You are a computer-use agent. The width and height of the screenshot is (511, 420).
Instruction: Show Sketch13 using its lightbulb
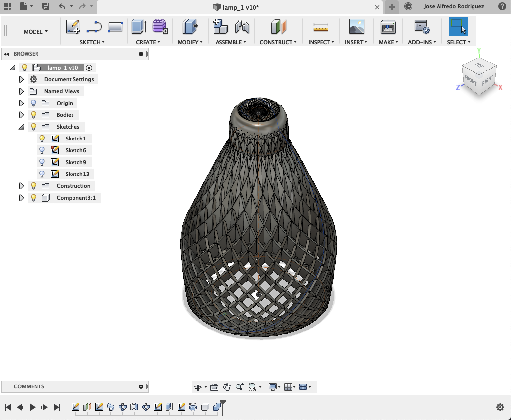[x=42, y=174]
